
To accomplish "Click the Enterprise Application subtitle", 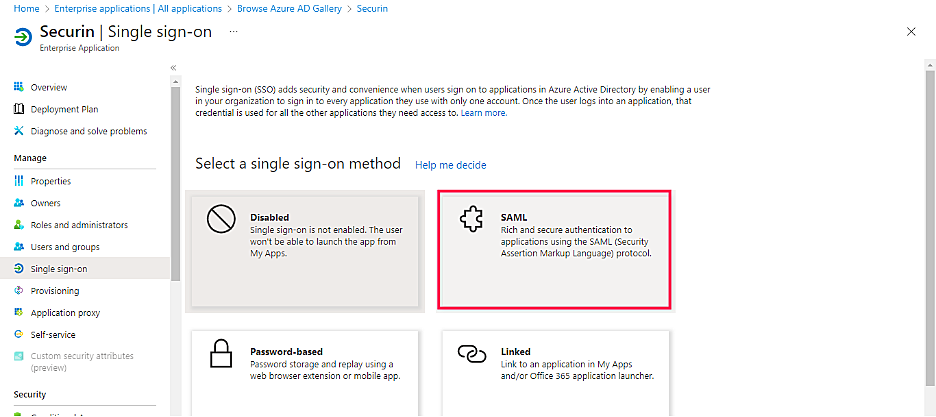I will point(79,48).
